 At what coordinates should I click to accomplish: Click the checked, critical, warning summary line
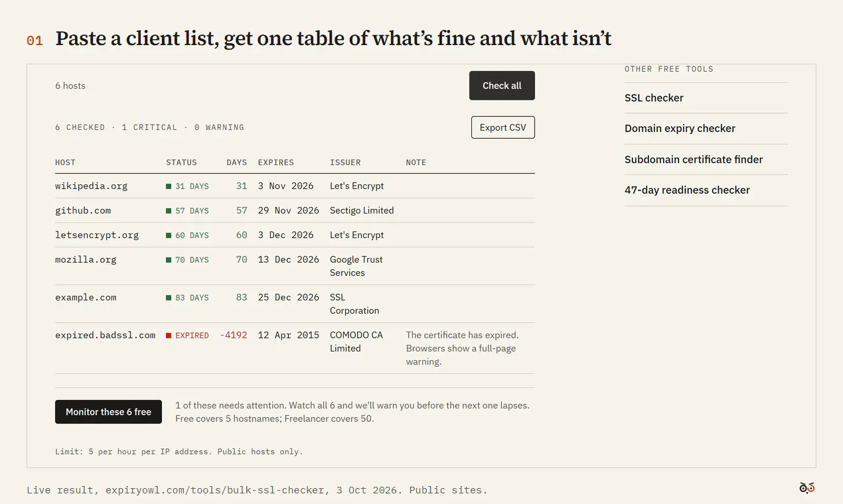point(149,127)
